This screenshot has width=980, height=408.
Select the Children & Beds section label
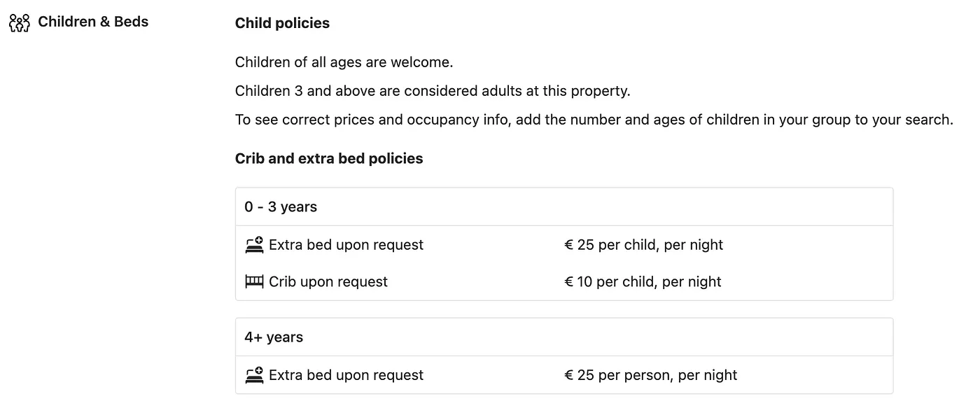(x=93, y=22)
